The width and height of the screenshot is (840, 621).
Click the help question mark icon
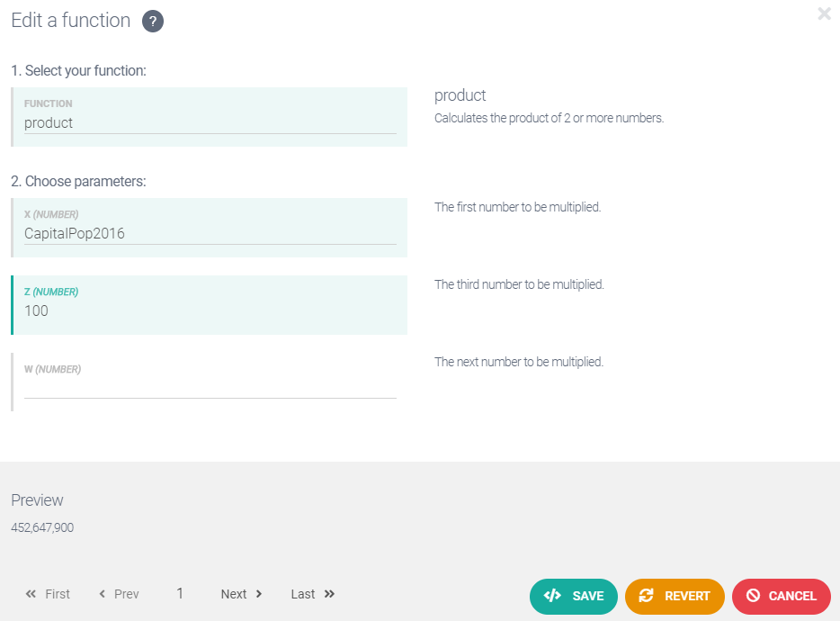[153, 22]
